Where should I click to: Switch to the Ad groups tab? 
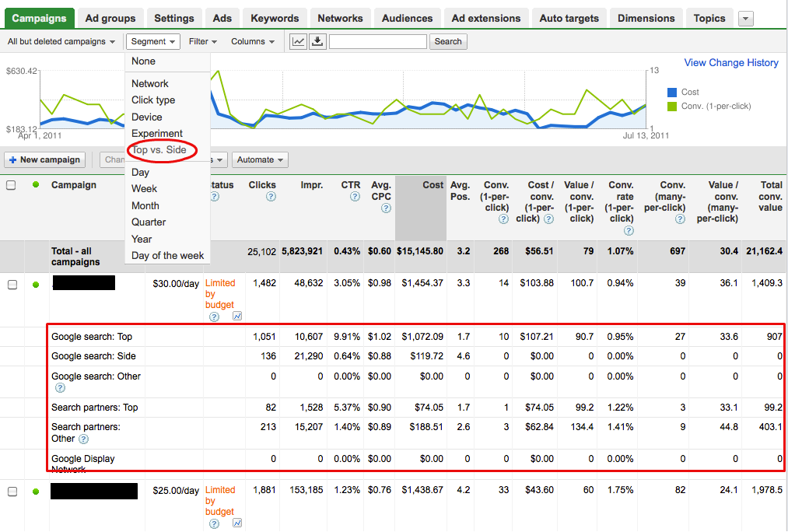[110, 19]
